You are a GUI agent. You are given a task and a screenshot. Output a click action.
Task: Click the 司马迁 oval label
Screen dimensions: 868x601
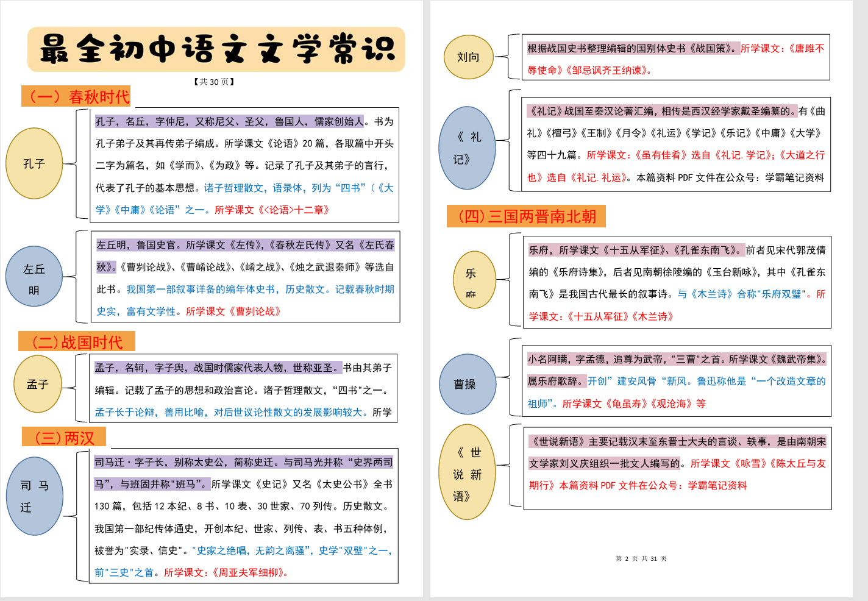click(x=35, y=496)
